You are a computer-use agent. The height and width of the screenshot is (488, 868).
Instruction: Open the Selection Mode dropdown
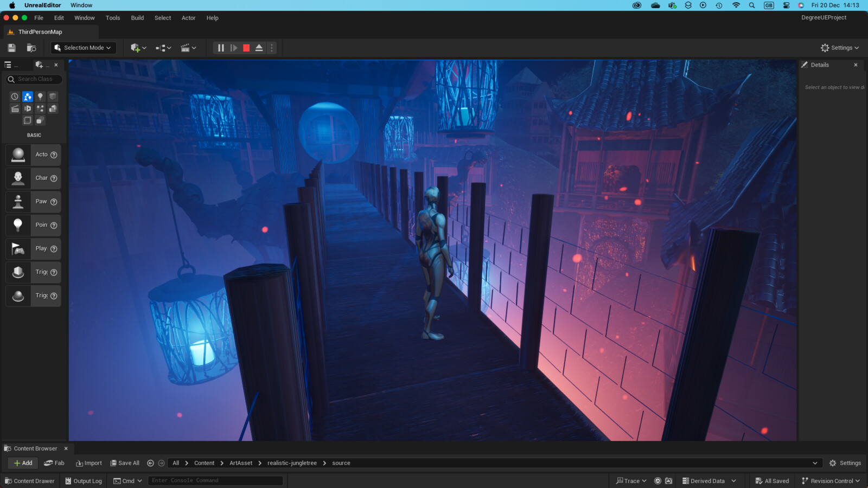(84, 48)
